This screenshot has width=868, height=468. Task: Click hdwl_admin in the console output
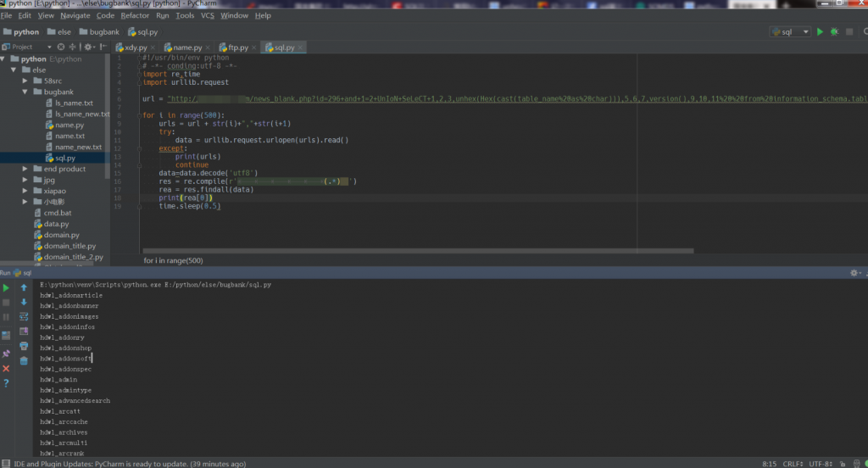[x=58, y=380]
